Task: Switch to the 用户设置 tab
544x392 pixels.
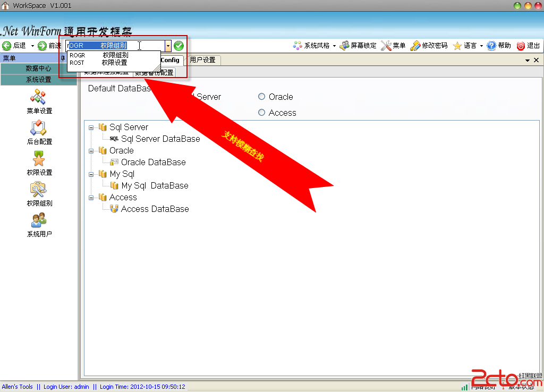Action: pyautogui.click(x=203, y=60)
